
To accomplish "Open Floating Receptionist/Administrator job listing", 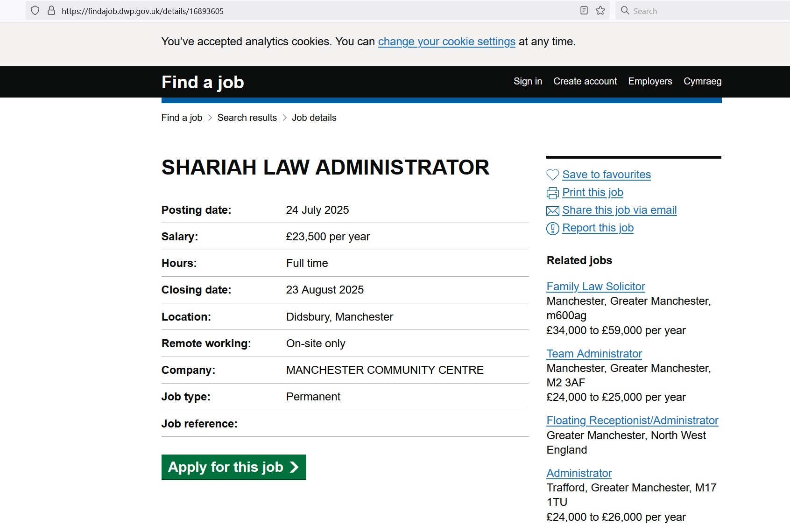I will 632,420.
